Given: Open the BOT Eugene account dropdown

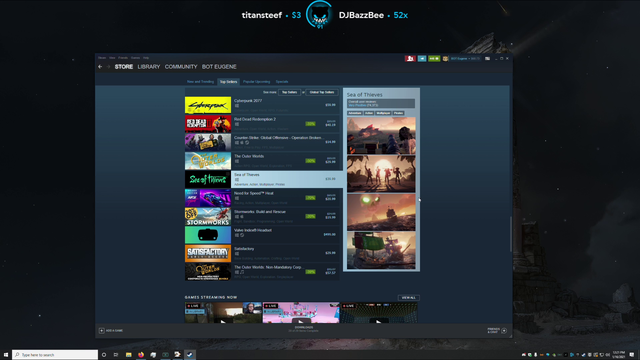Looking at the screenshot, I should click(x=465, y=59).
